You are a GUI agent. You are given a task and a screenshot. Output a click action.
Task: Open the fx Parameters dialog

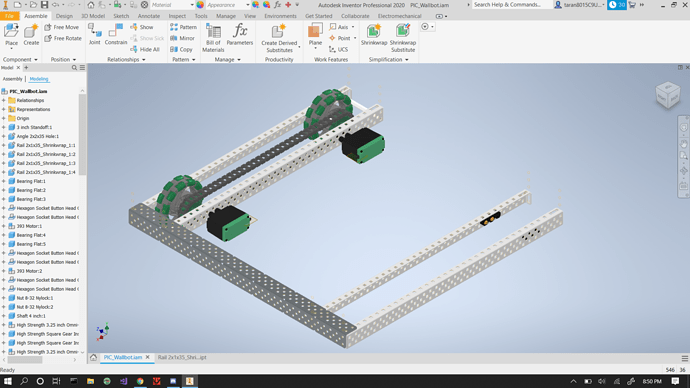pos(240,35)
